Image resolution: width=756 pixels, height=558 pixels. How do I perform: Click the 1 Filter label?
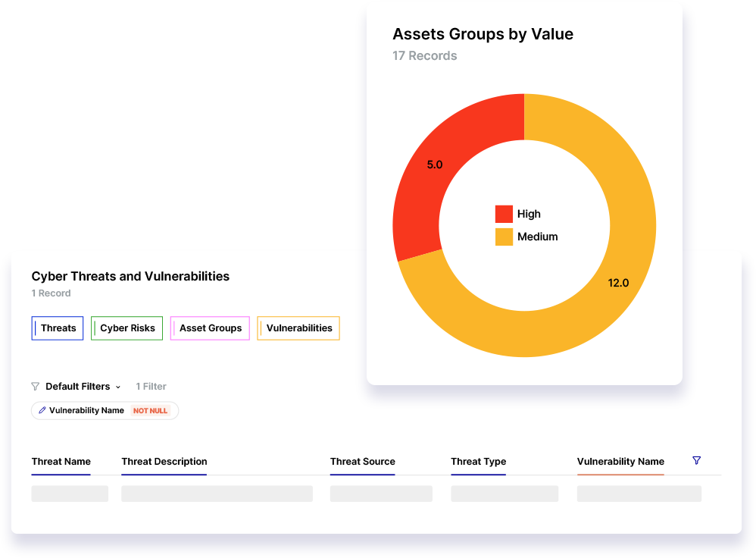(x=151, y=387)
